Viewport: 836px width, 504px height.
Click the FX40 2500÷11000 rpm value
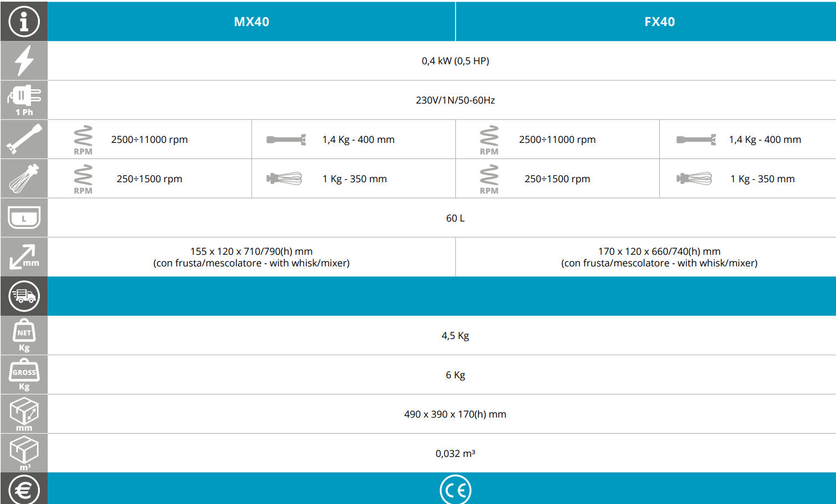[x=557, y=140]
